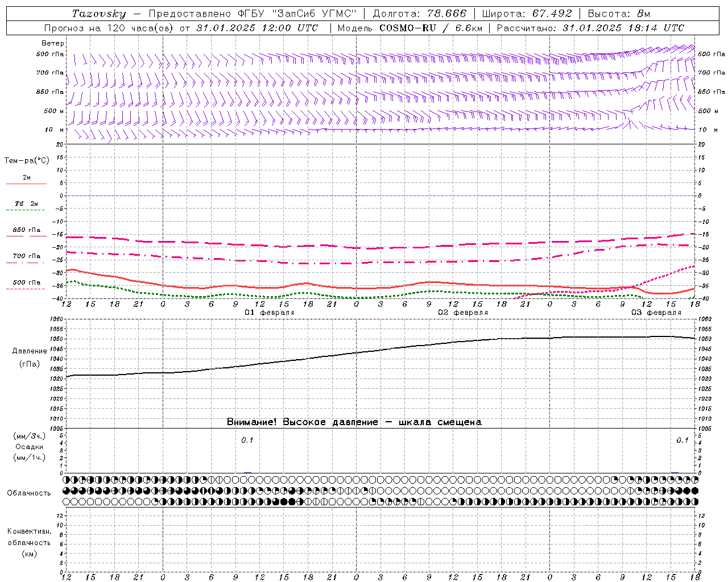Click the forecast start time 31.01.2025 12:00 UTC
This screenshot has width=728, height=582.
coord(257,28)
